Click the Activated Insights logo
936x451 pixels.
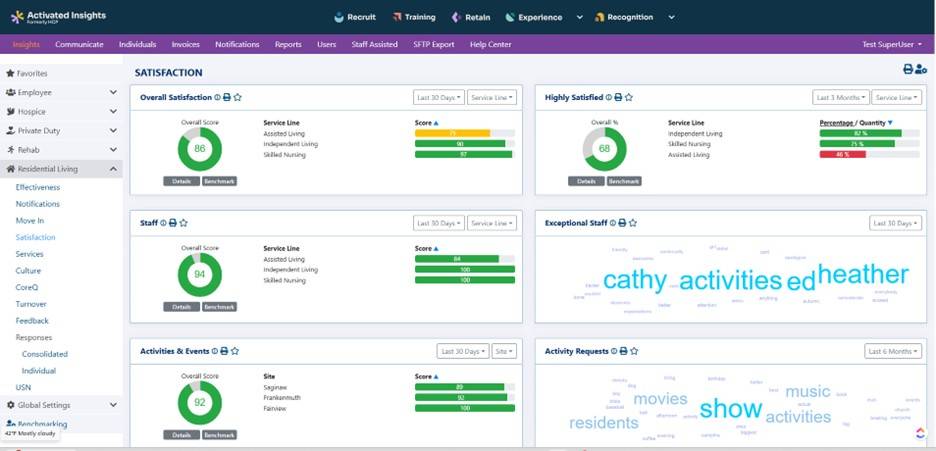point(58,17)
